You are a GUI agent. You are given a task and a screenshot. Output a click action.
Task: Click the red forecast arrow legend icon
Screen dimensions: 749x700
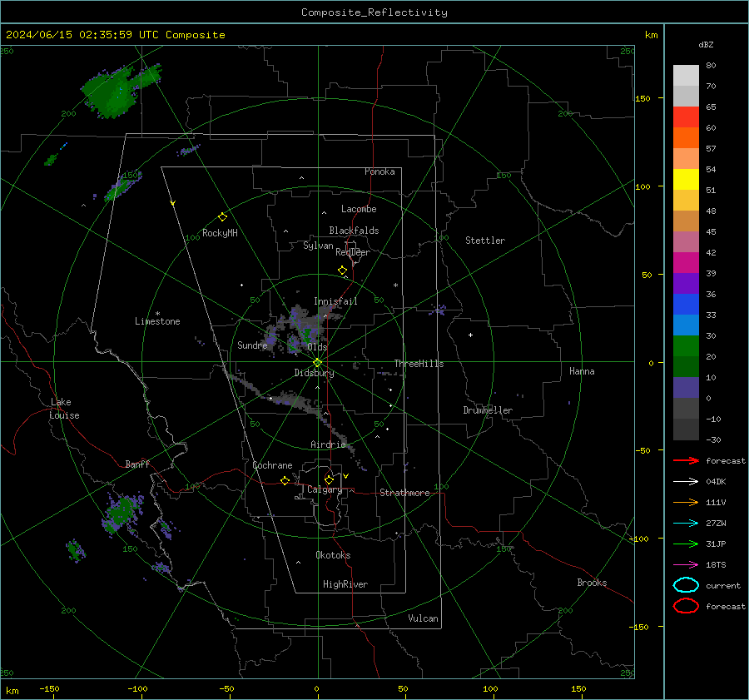coord(686,460)
